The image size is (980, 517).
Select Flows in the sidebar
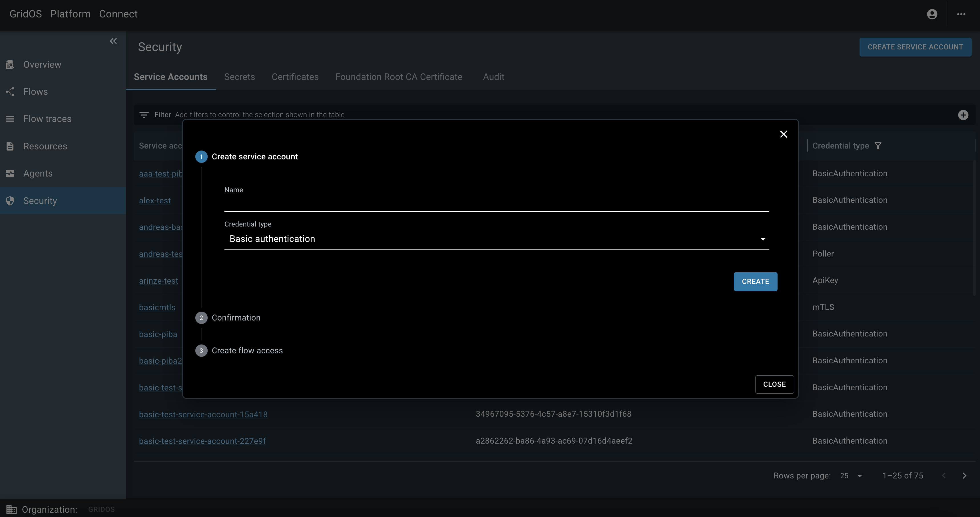tap(63, 92)
